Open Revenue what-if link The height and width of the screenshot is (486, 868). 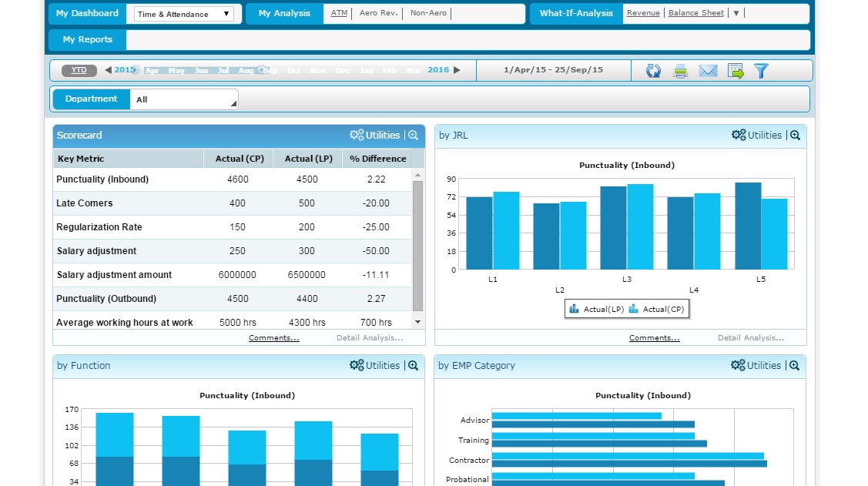click(x=643, y=13)
